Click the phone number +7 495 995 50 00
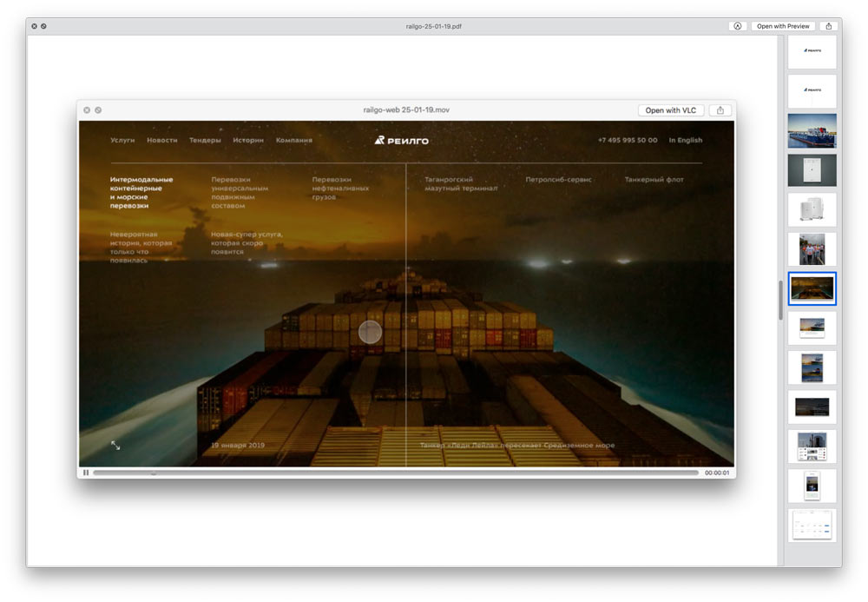The height and width of the screenshot is (602, 868). (627, 139)
